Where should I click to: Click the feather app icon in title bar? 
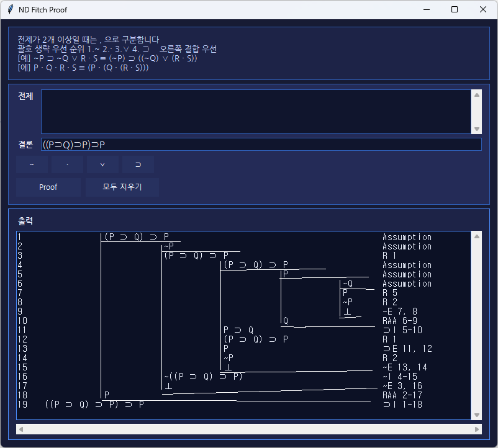tap(10, 10)
